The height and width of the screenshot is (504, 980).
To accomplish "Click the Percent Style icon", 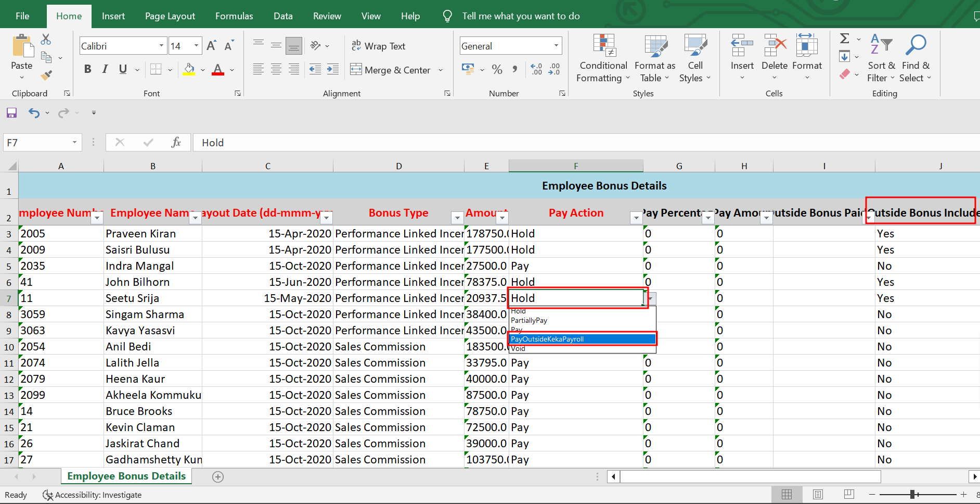I will [497, 70].
